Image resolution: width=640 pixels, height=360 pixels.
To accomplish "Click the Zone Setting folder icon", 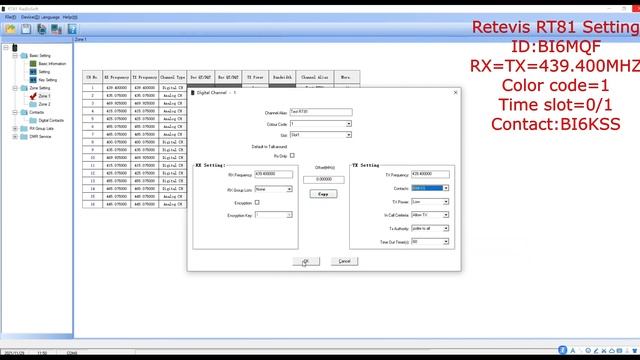I will coord(24,88).
